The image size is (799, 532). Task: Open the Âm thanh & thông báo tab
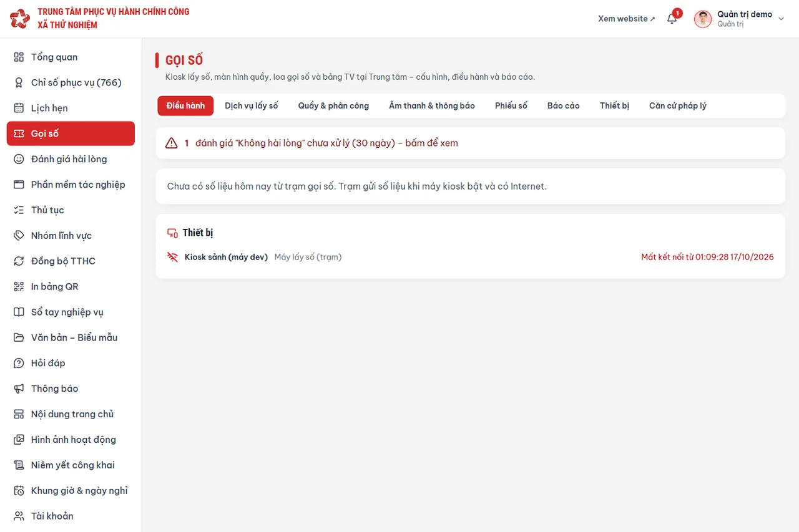[432, 106]
